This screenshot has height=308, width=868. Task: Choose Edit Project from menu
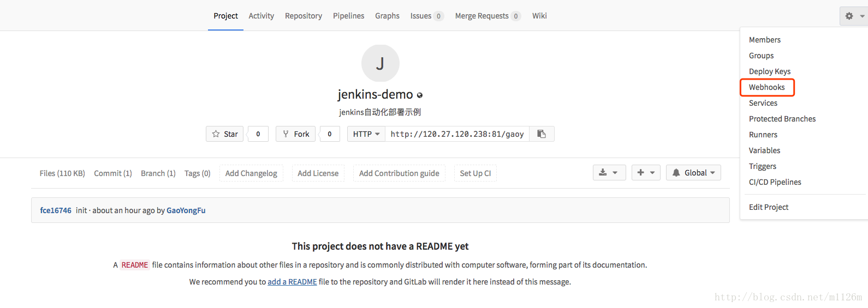coord(768,207)
